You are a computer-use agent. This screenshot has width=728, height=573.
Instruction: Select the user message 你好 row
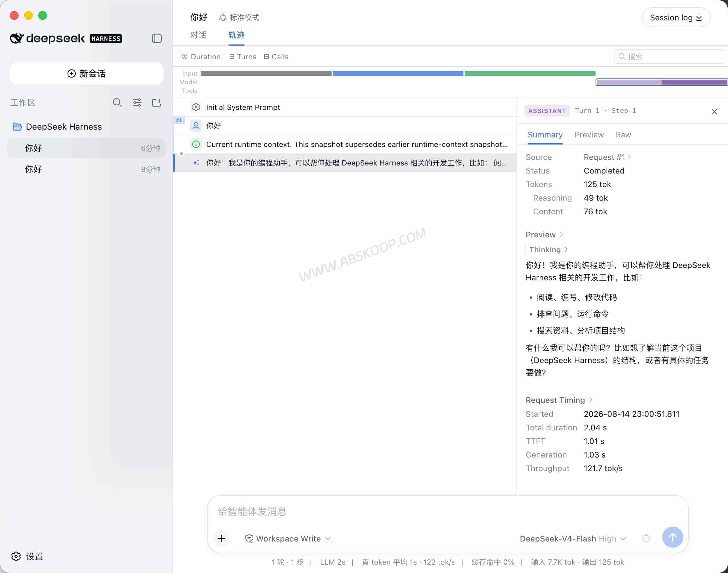tap(345, 126)
